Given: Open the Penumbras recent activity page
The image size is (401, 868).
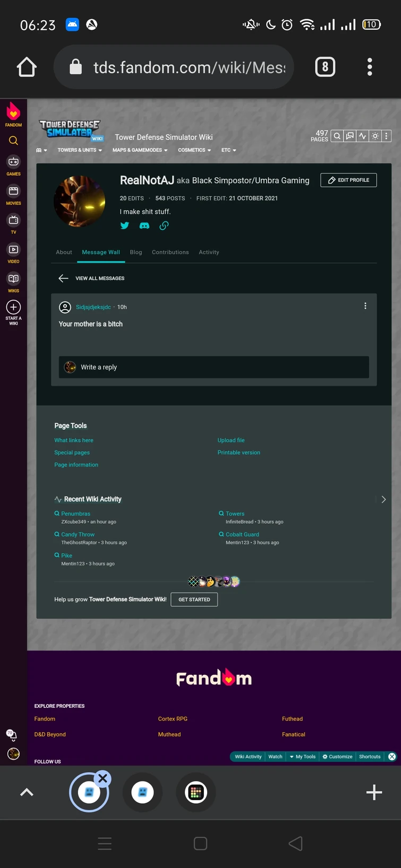Looking at the screenshot, I should [75, 514].
